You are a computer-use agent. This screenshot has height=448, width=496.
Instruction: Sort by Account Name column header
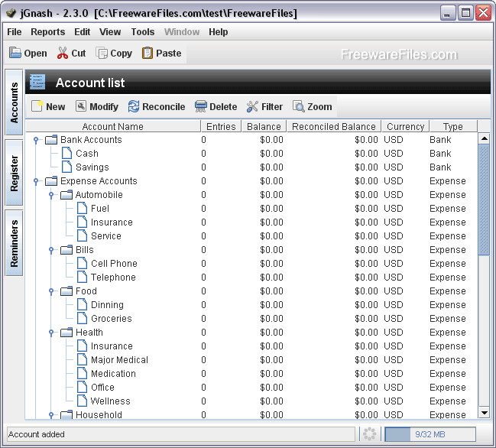pos(113,126)
